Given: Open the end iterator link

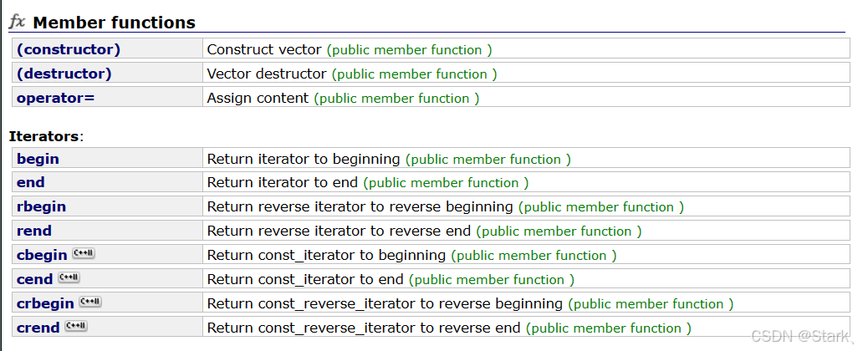Looking at the screenshot, I should point(30,183).
